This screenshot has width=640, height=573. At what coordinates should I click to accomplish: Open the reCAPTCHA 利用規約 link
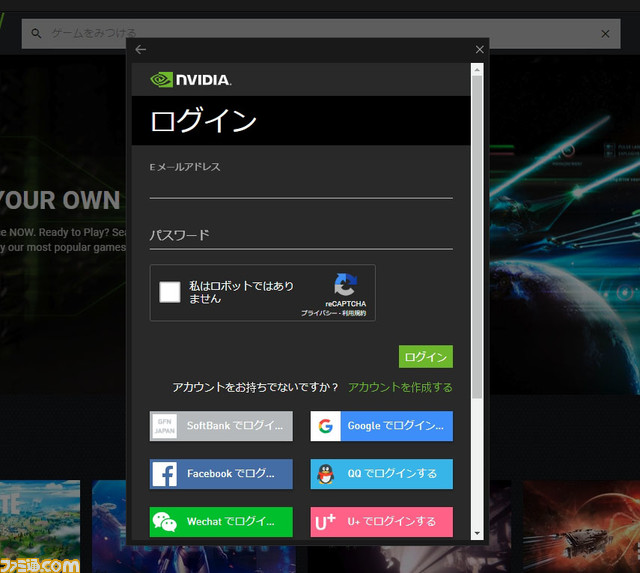click(354, 313)
